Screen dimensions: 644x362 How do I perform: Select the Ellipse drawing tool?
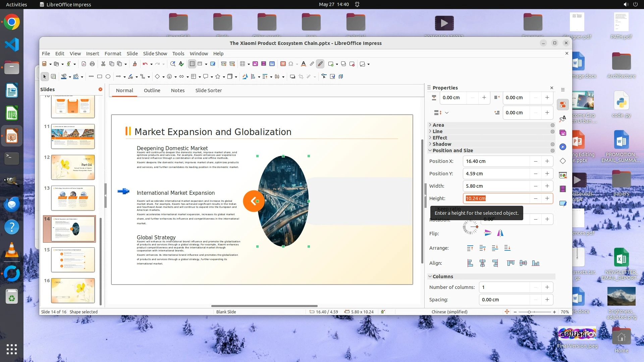108,77
